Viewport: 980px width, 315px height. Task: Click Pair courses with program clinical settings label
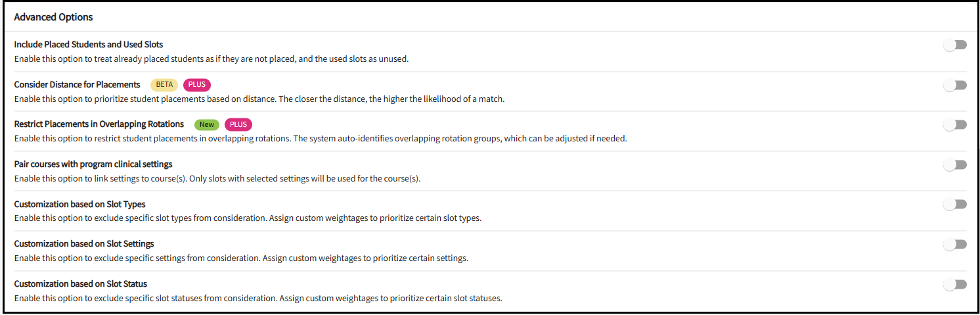click(93, 164)
